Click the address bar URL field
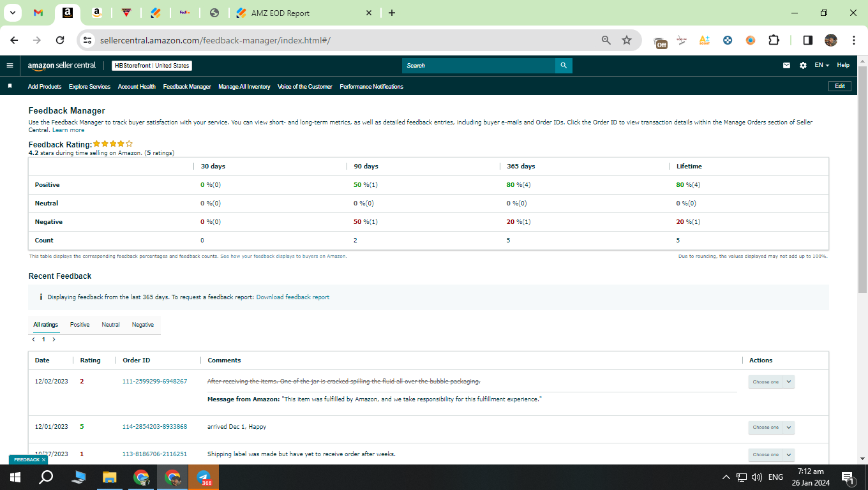Screen dimensions: 868x490 pyautogui.click(x=345, y=40)
